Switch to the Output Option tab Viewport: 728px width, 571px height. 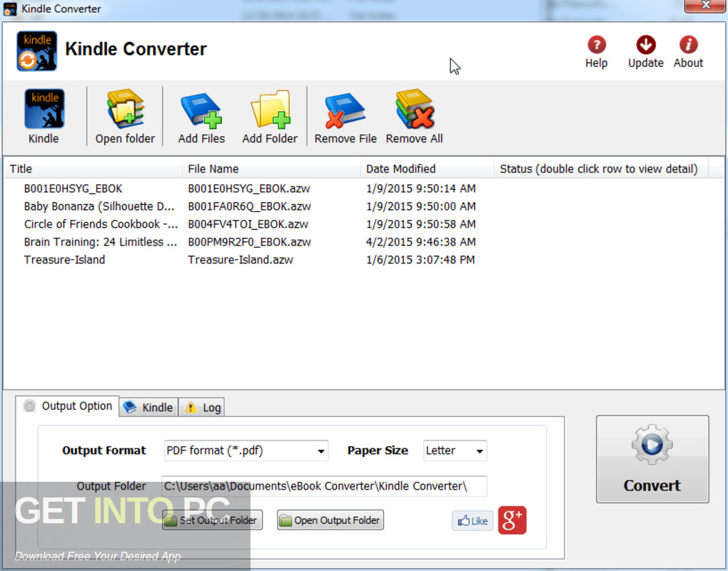click(68, 406)
